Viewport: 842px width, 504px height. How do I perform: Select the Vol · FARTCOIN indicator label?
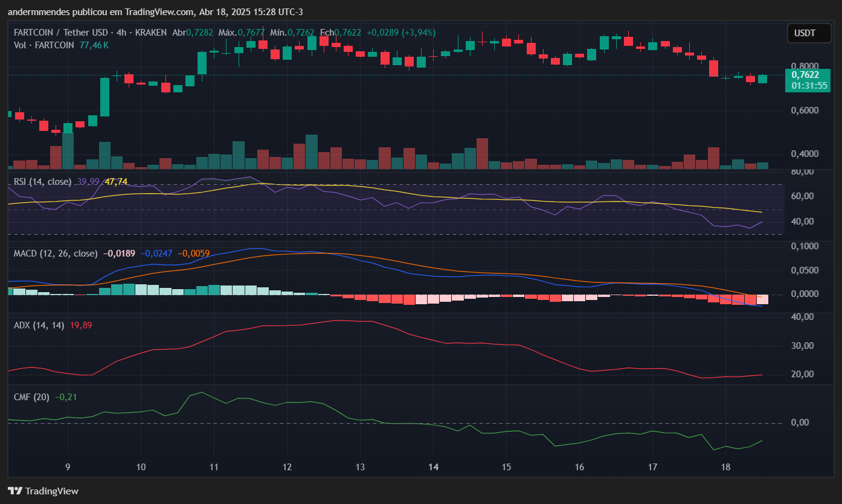(44, 45)
